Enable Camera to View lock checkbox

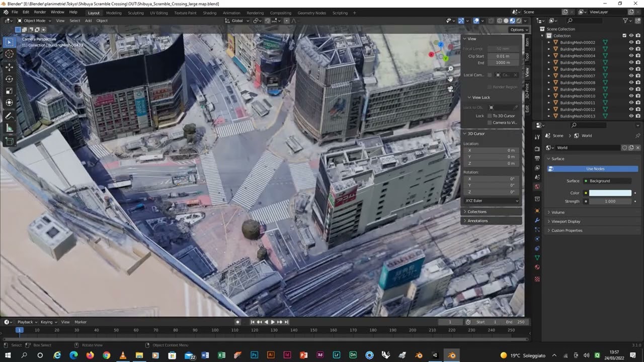pyautogui.click(x=490, y=123)
